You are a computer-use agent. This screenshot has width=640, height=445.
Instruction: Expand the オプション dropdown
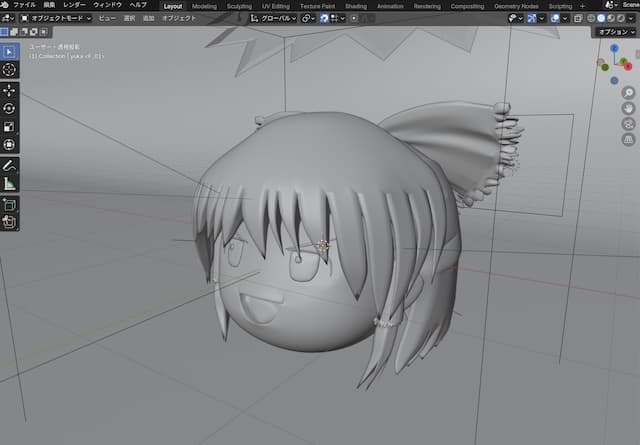pyautogui.click(x=613, y=32)
